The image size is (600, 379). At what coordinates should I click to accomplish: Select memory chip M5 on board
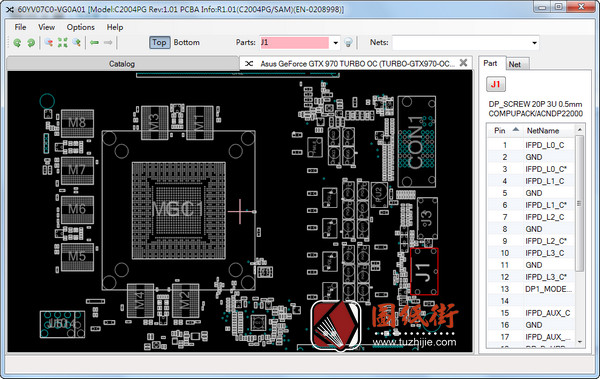point(77,256)
